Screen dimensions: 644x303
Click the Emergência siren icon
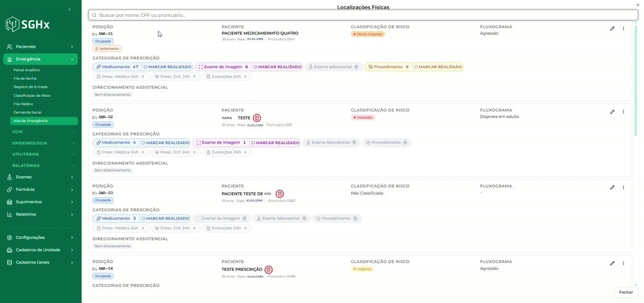click(x=9, y=59)
